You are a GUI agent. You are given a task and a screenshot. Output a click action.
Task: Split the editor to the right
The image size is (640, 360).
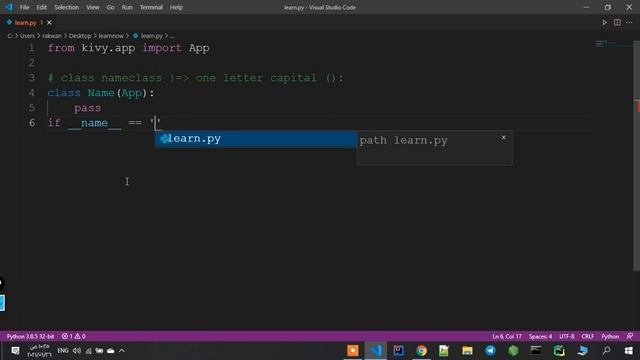[x=617, y=23]
